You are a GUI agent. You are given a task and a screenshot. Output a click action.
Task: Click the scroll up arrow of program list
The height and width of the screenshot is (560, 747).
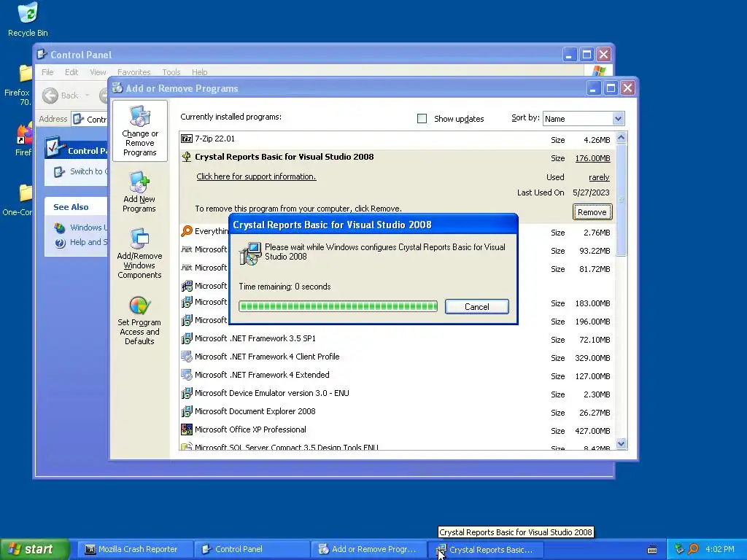[621, 138]
